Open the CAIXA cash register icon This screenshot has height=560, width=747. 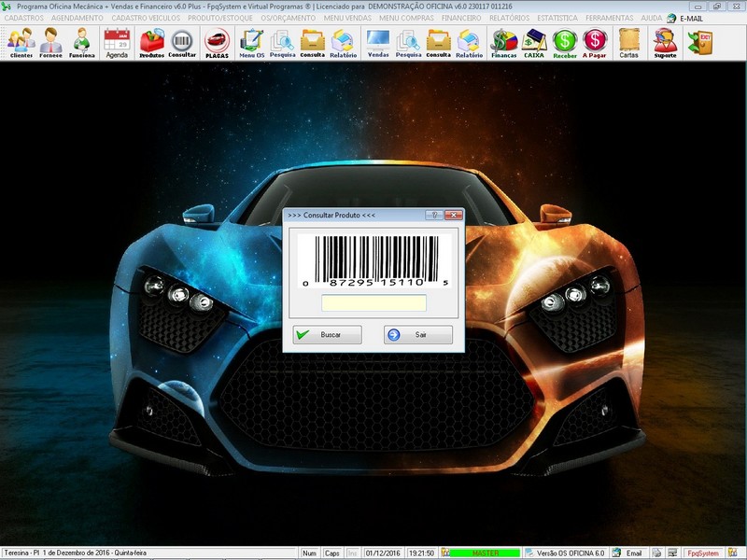pos(534,43)
